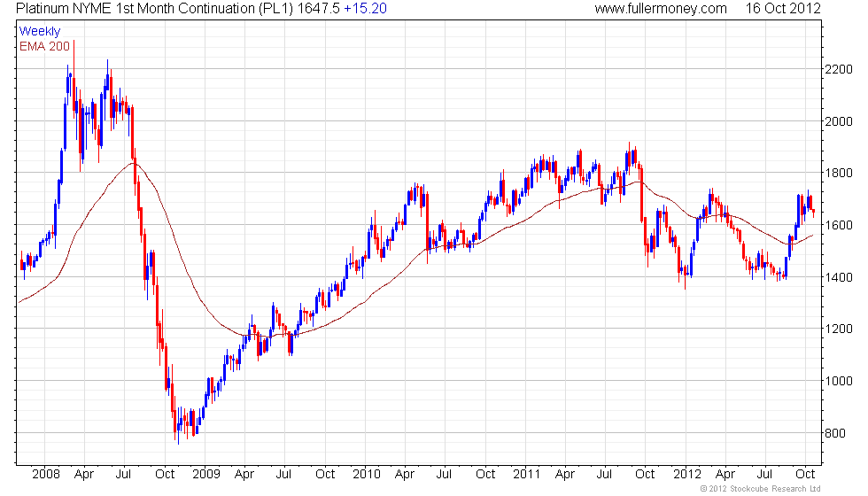868x496 pixels.
Task: Click the 'Apr' label right after 2009
Action: [244, 475]
